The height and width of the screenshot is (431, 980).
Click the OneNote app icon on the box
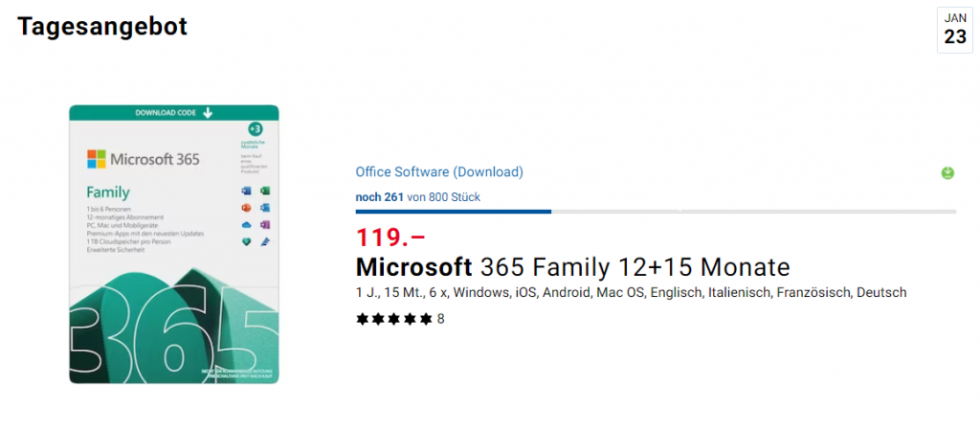coord(264,225)
